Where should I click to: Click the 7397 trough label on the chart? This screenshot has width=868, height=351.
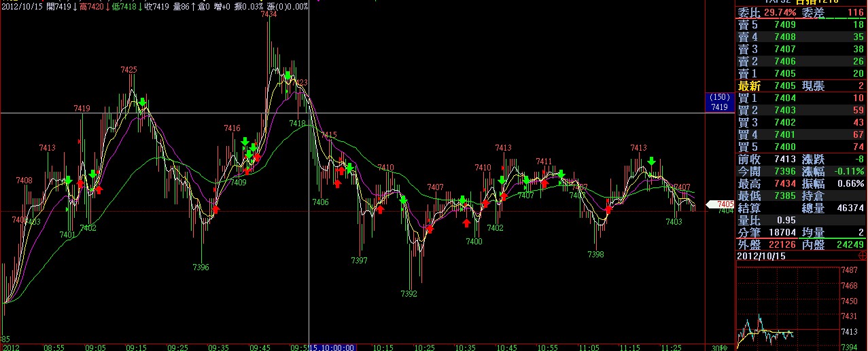(x=360, y=261)
